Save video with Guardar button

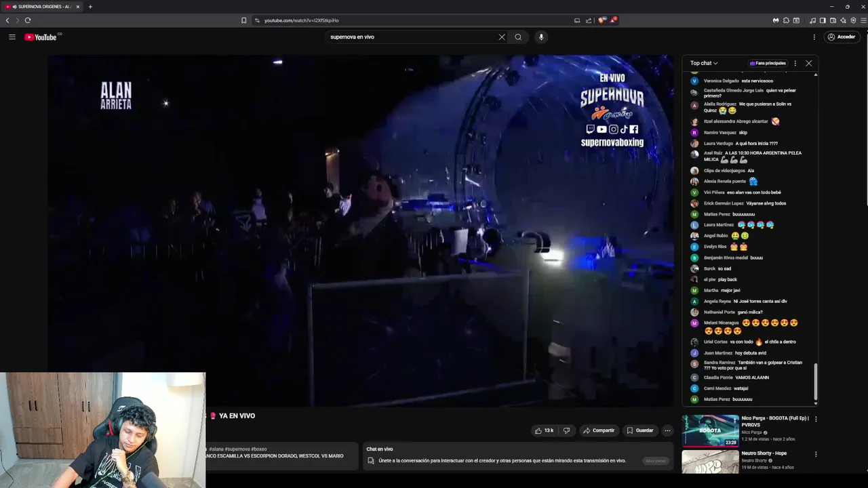click(640, 430)
